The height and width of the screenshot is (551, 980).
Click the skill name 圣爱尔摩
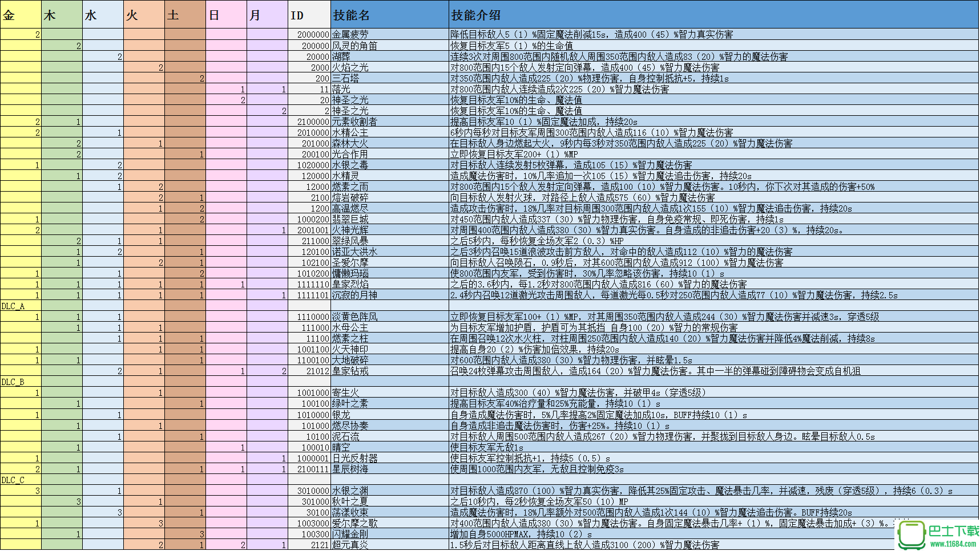click(x=390, y=262)
